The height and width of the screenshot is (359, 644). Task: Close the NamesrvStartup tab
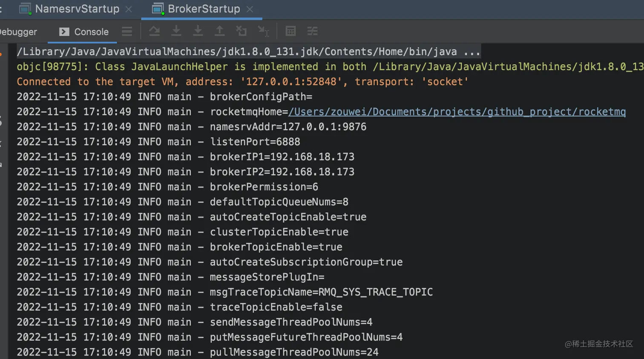129,9
